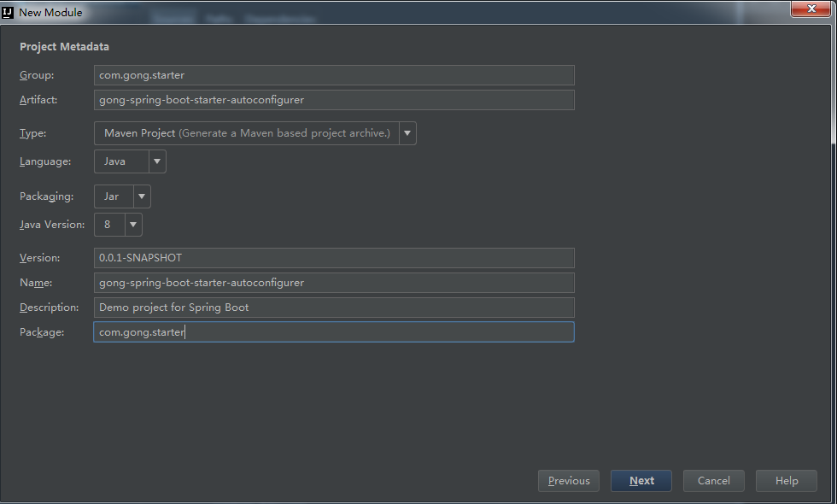The width and height of the screenshot is (837, 504).
Task: Click the Group input field
Action: (x=334, y=75)
